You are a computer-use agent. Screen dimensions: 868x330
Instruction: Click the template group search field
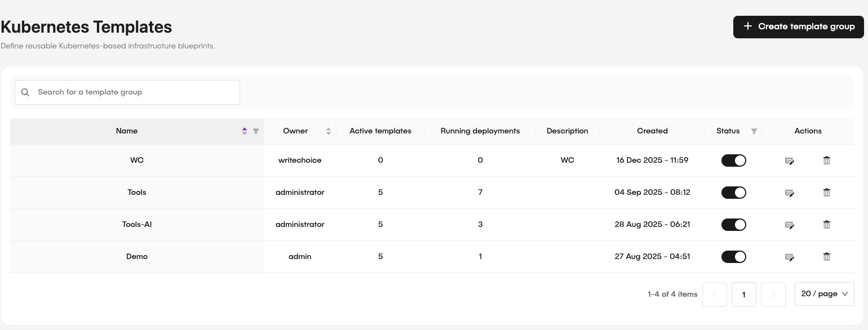(x=127, y=92)
